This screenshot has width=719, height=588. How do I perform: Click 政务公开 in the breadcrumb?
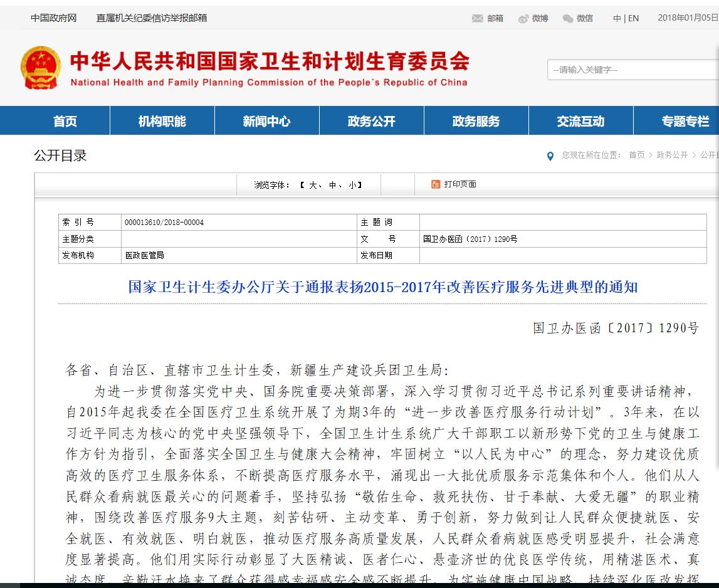coord(672,155)
